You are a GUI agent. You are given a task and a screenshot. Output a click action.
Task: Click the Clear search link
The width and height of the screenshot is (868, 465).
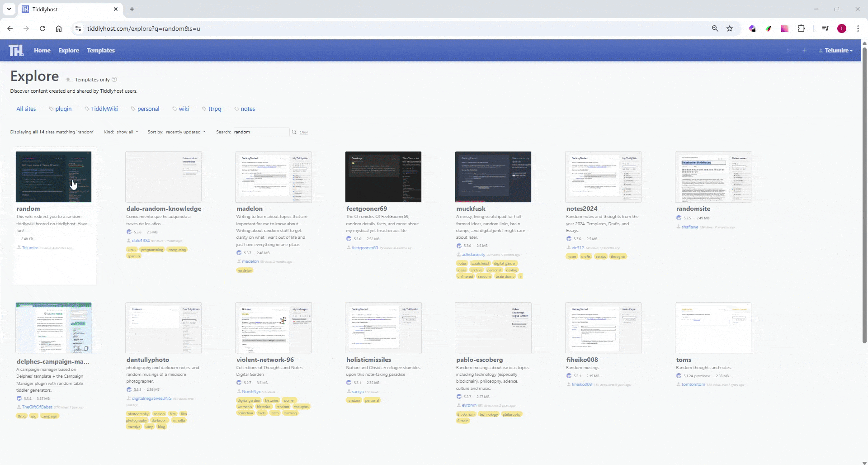tap(304, 133)
